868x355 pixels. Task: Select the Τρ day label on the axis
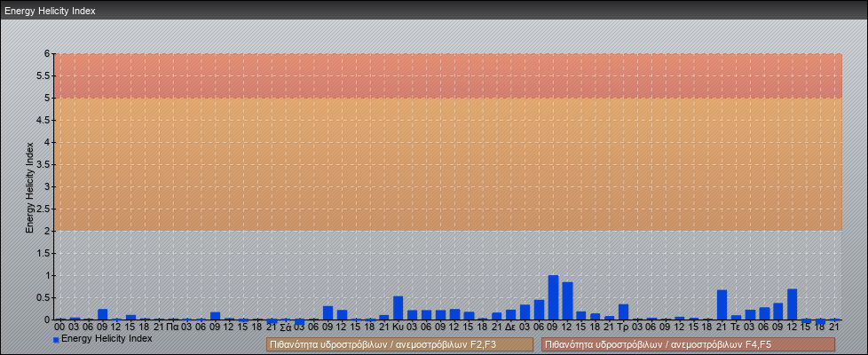pos(623,327)
